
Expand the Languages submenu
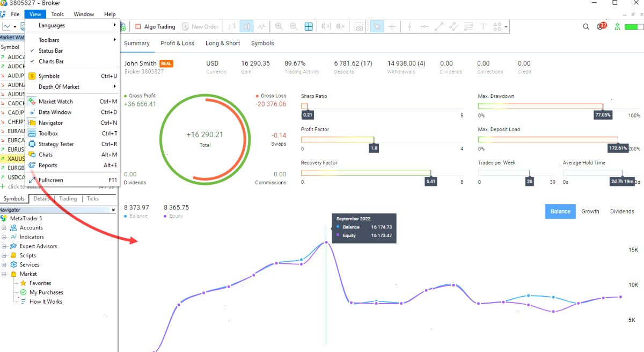[72, 25]
